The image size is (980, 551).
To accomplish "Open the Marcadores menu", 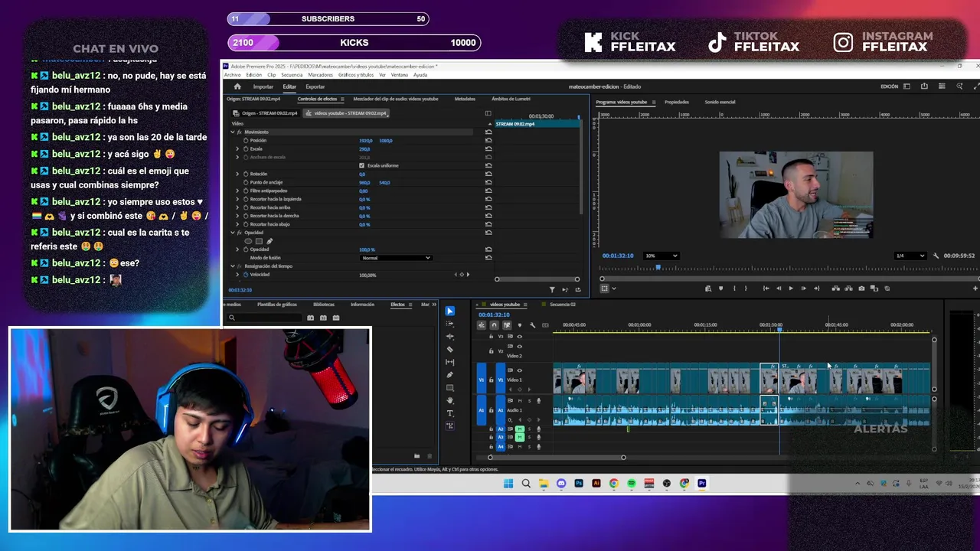I will pyautogui.click(x=320, y=75).
